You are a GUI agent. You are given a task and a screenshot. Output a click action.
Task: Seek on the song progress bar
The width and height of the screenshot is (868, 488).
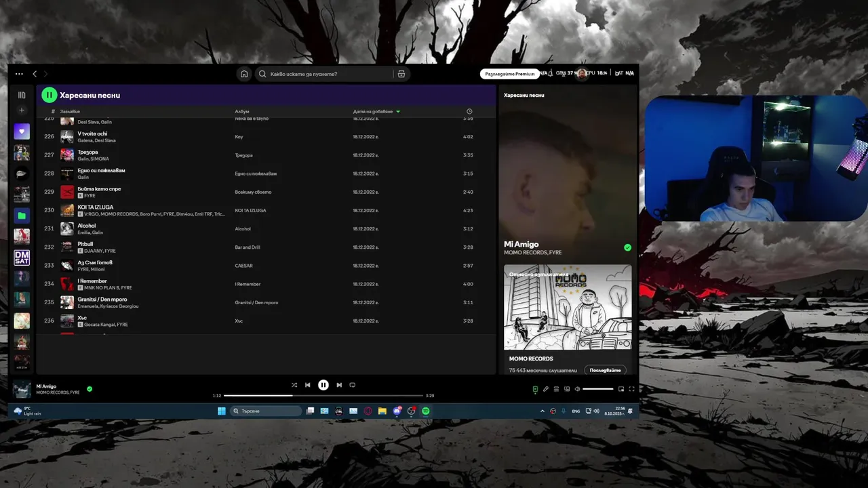click(323, 395)
